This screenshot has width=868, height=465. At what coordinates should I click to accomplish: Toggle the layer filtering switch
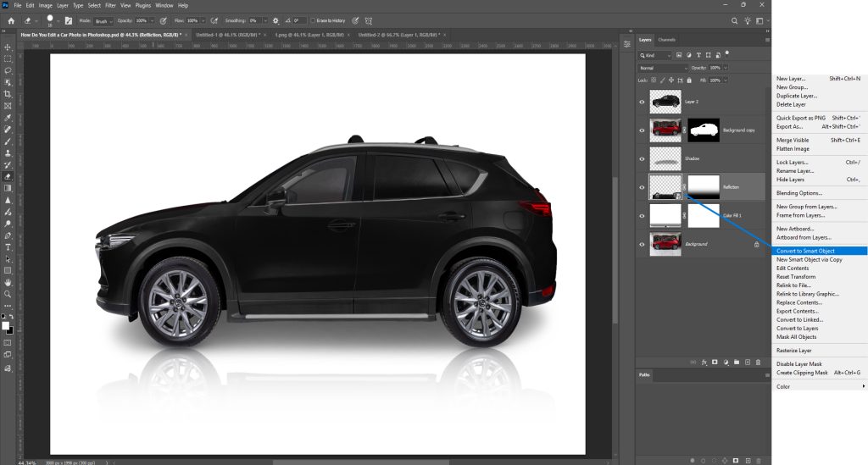(726, 53)
